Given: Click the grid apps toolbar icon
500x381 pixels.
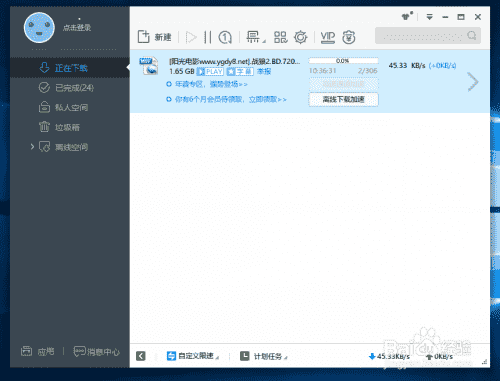Looking at the screenshot, I should click(280, 37).
